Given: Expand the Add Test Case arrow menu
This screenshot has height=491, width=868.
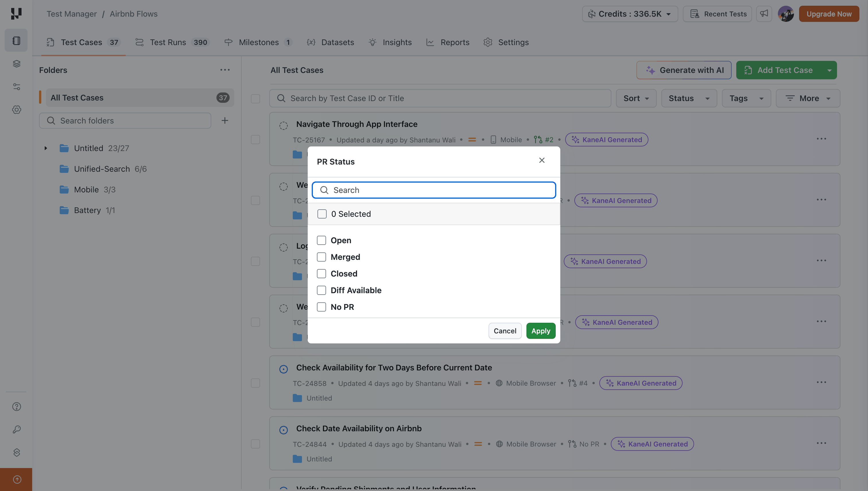Looking at the screenshot, I should click(x=829, y=70).
